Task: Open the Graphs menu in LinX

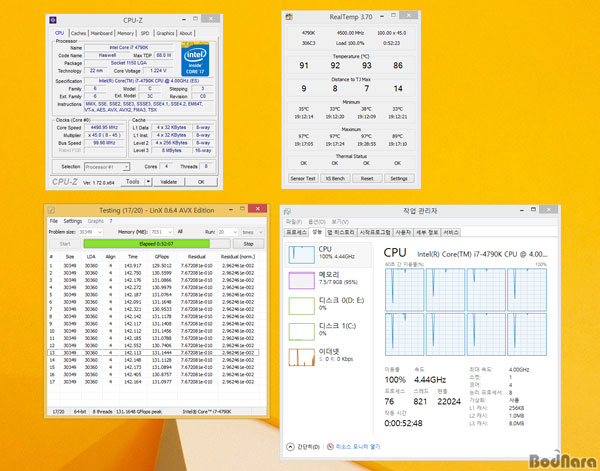Action: [96, 221]
